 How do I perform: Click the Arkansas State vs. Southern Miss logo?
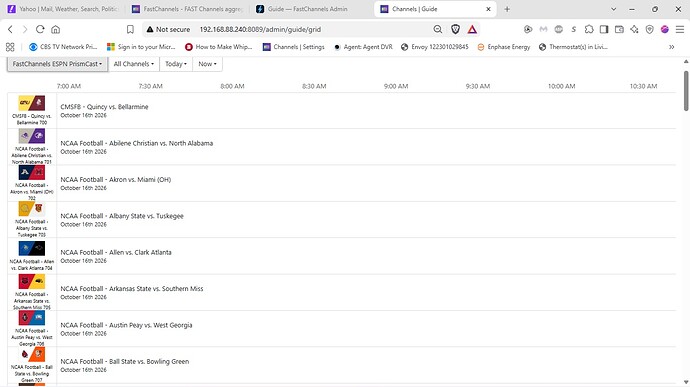(32, 281)
